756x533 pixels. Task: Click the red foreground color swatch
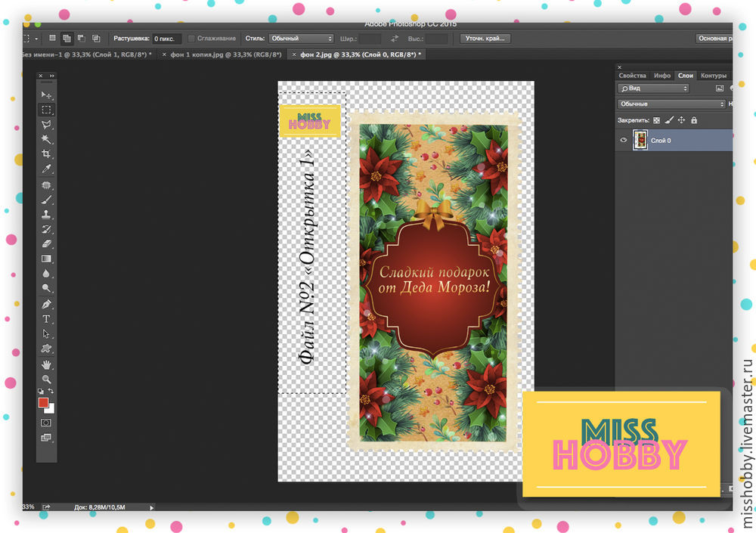tap(44, 403)
